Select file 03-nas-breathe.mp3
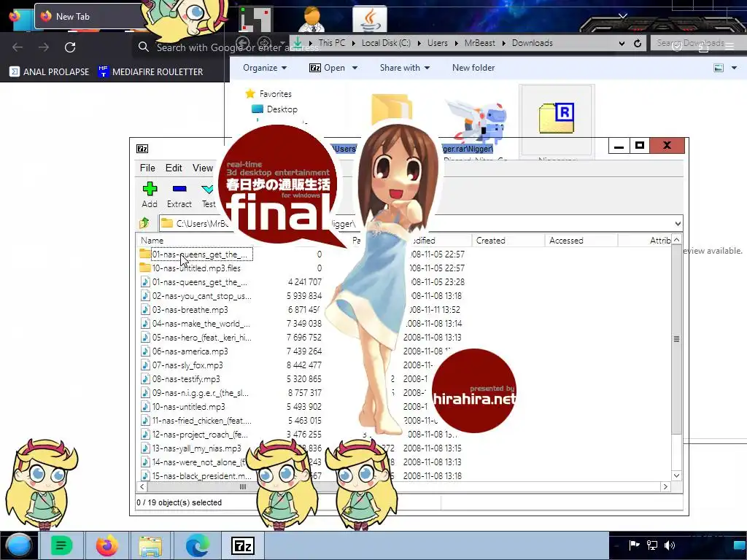The height and width of the screenshot is (560, 747). [x=190, y=309]
